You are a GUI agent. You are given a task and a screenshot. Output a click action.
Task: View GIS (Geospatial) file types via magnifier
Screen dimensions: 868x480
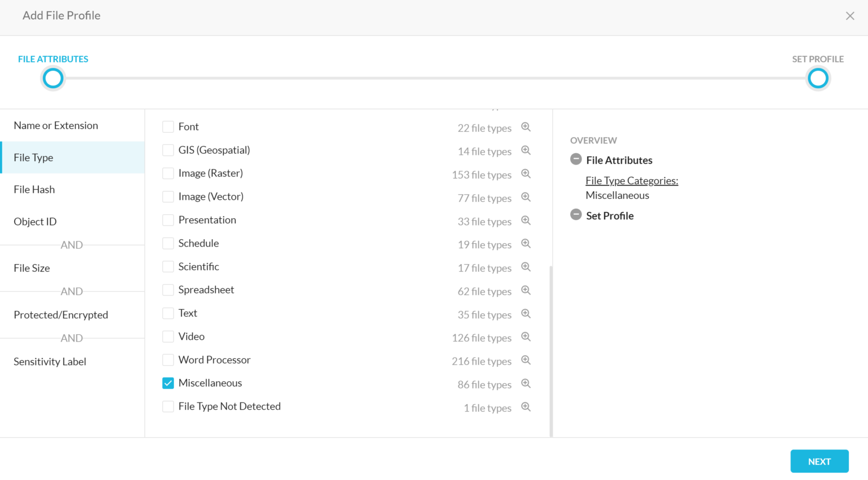526,151
